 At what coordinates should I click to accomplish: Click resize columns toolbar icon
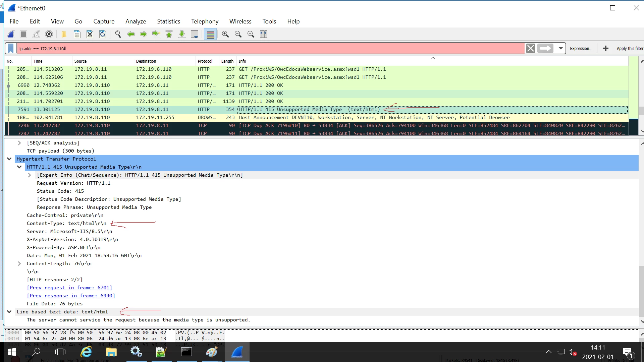(x=264, y=34)
